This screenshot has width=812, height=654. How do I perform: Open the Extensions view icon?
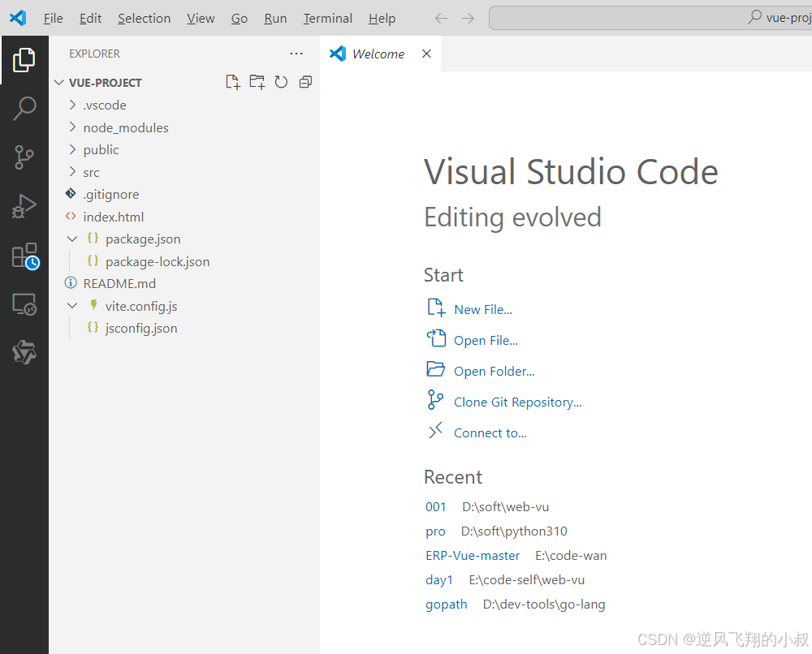(25, 256)
